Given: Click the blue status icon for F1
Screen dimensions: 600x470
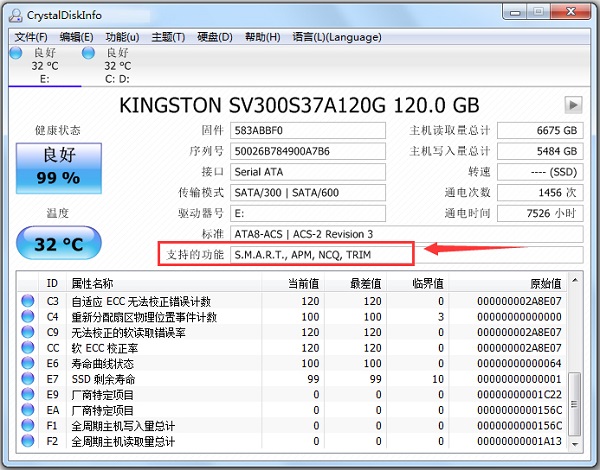Looking at the screenshot, I should [x=28, y=425].
